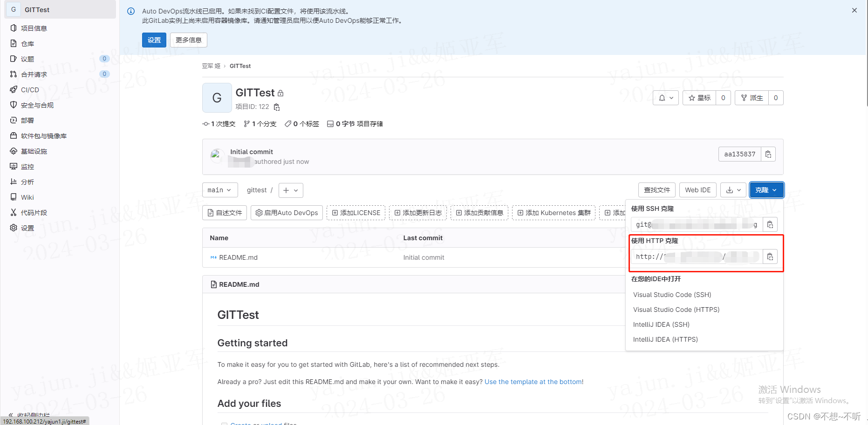The image size is (868, 425).
Task: Click the 启用Auto DevOps button
Action: tap(287, 213)
